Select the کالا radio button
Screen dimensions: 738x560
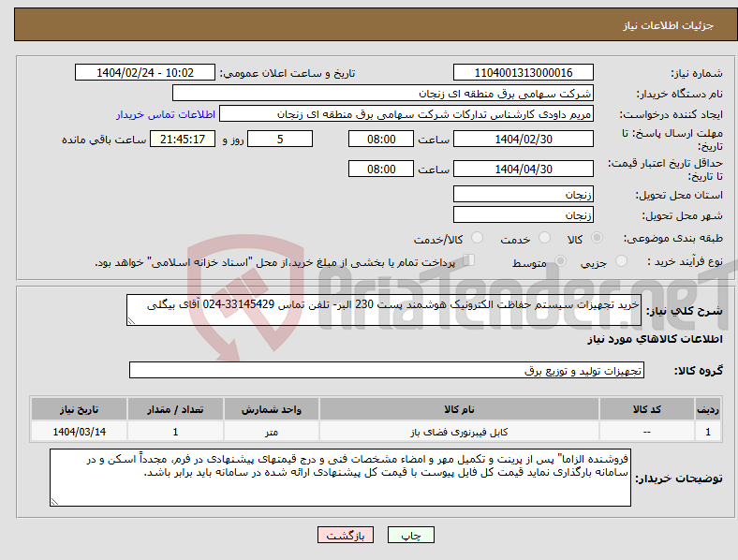tap(597, 238)
